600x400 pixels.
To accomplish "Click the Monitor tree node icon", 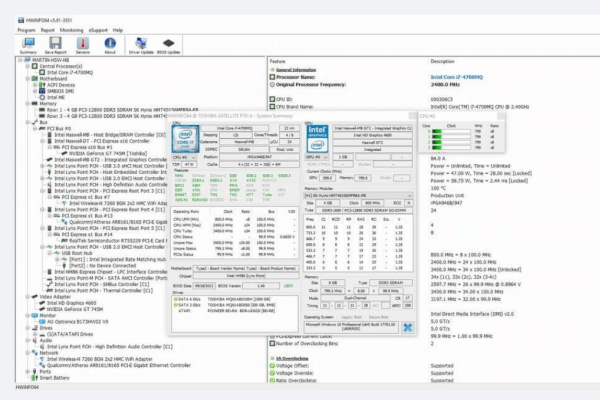I will point(35,315).
